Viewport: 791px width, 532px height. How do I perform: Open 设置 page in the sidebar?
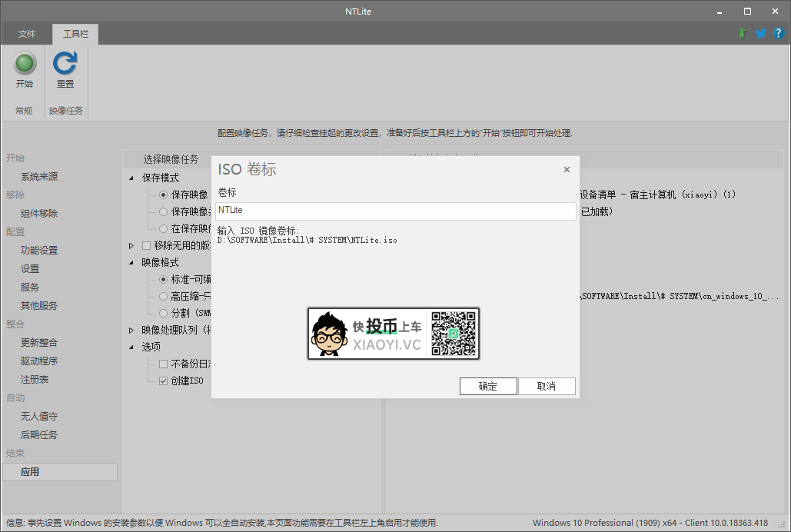click(x=30, y=269)
